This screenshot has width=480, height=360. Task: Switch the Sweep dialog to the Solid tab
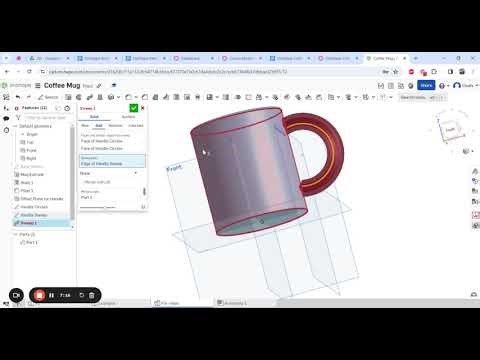coord(94,117)
